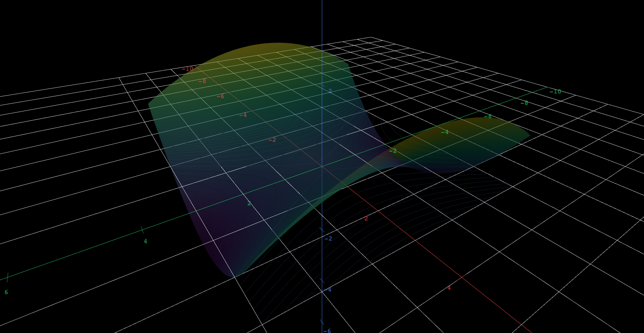This screenshot has height=333, width=644.
Task: Click the red -2 axis label
Action: coord(272,139)
